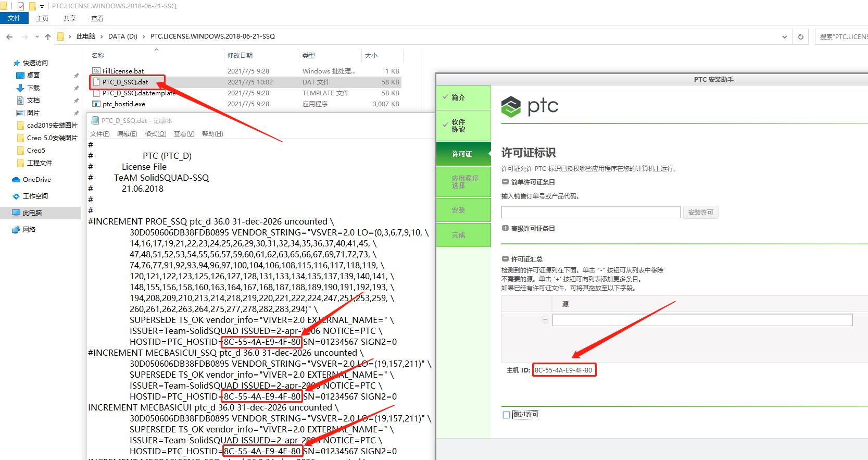Open the 文件 ribbon tab
868x460 pixels.
click(14, 18)
